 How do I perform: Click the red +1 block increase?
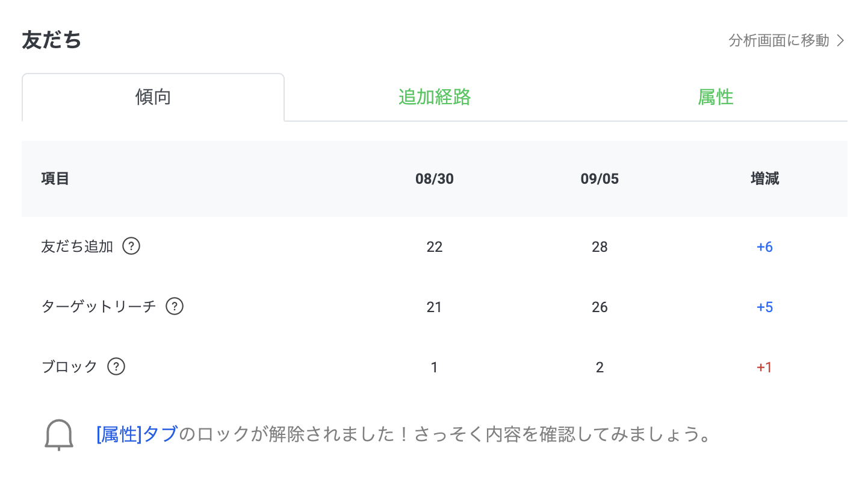pos(764,368)
